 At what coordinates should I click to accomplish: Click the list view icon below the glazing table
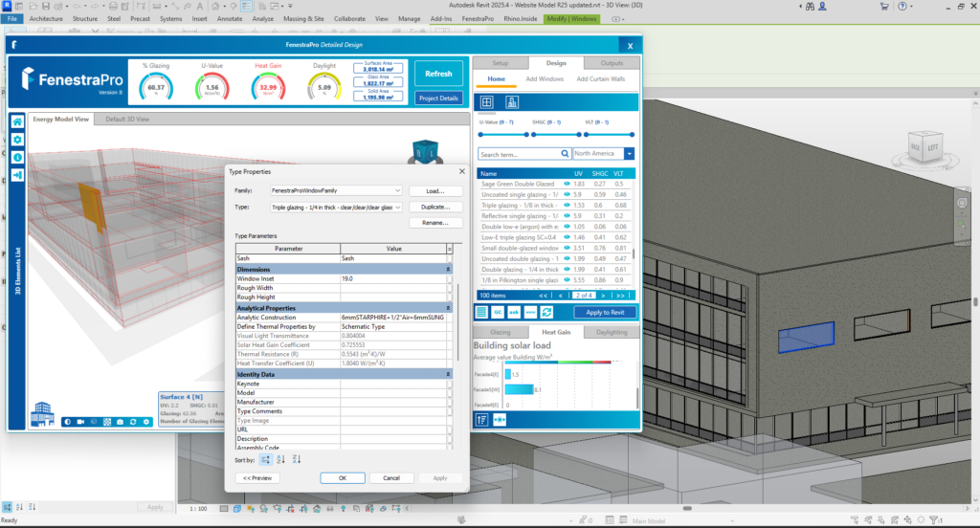481,312
